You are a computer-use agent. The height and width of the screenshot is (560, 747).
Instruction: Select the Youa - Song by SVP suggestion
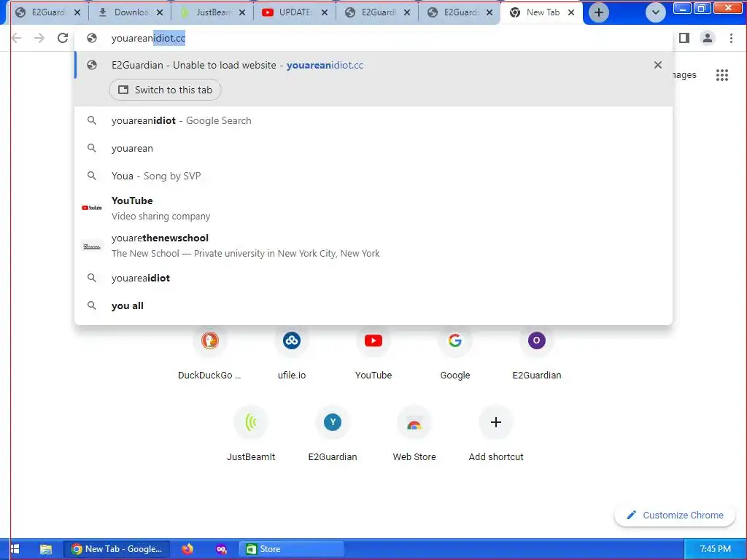(x=373, y=176)
